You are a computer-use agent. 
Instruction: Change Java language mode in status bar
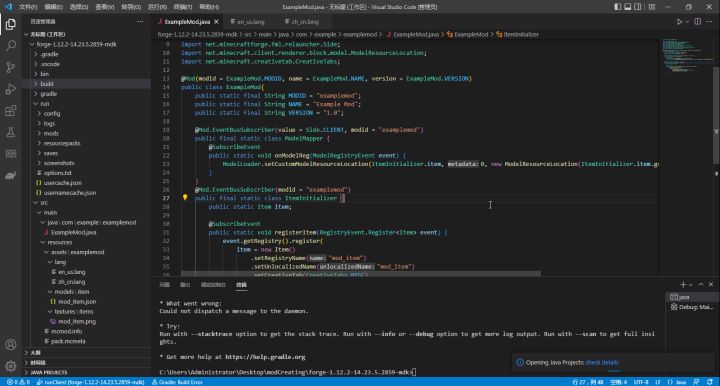pyautogui.click(x=677, y=382)
